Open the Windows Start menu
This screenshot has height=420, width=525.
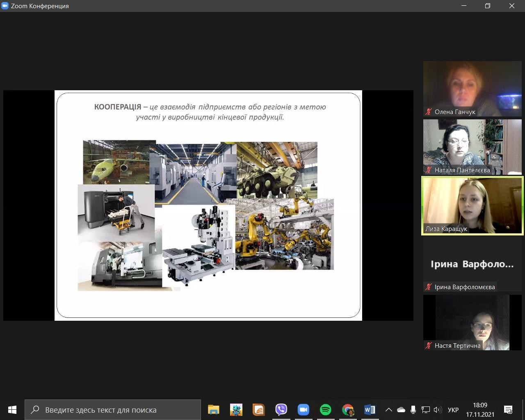point(12,409)
